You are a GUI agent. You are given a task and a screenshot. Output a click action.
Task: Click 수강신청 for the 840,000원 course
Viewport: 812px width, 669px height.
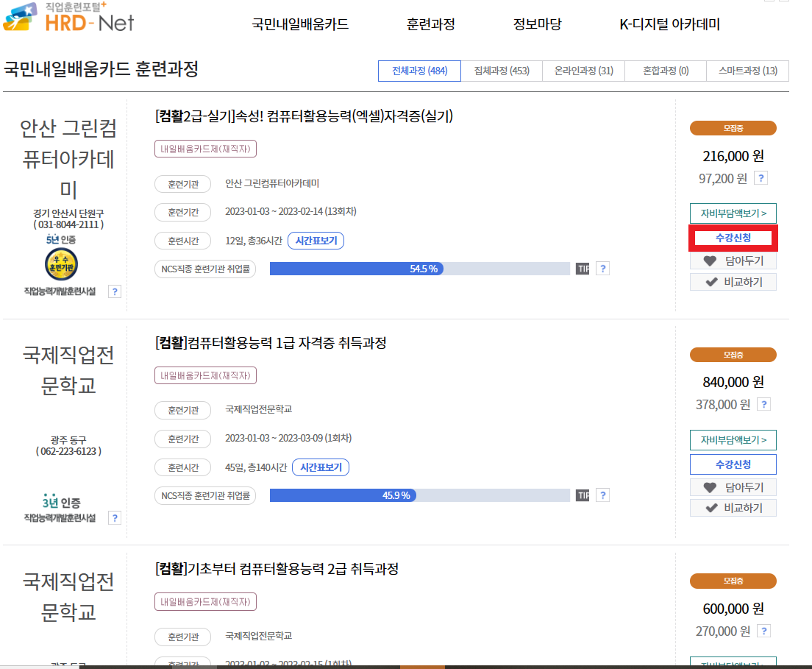733,464
